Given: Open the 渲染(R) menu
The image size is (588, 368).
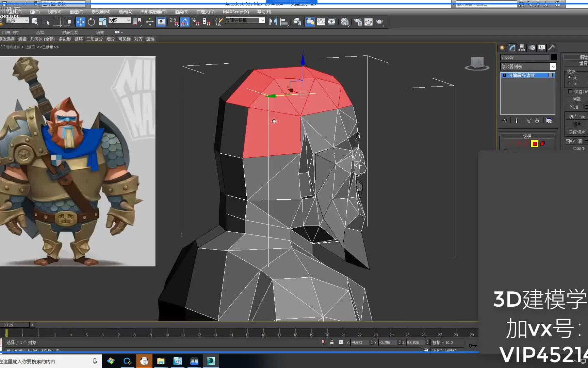Looking at the screenshot, I should pos(181,12).
